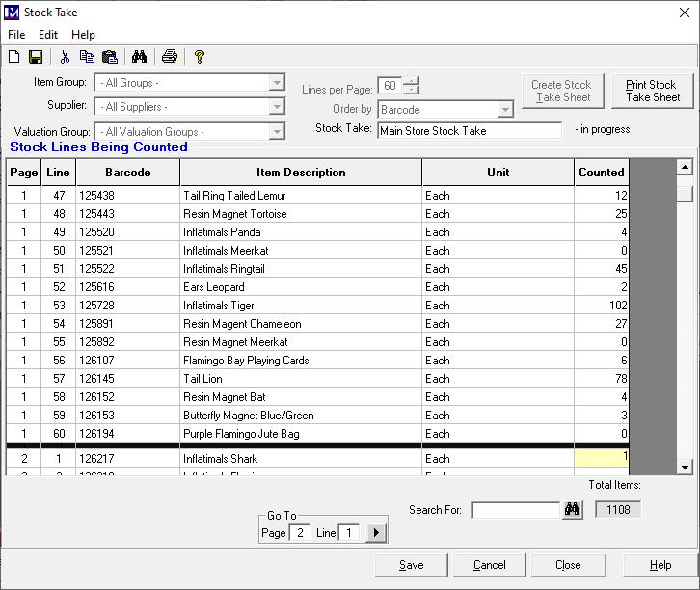Open the File menu

tap(16, 35)
